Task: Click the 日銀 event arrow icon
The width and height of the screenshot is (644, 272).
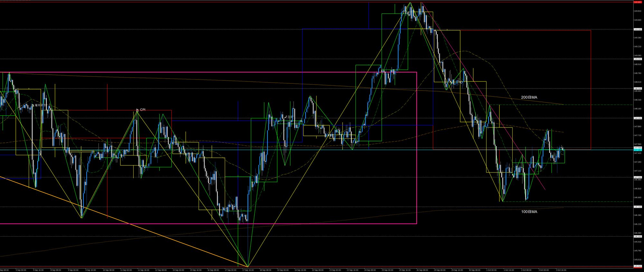Action: click(x=286, y=117)
